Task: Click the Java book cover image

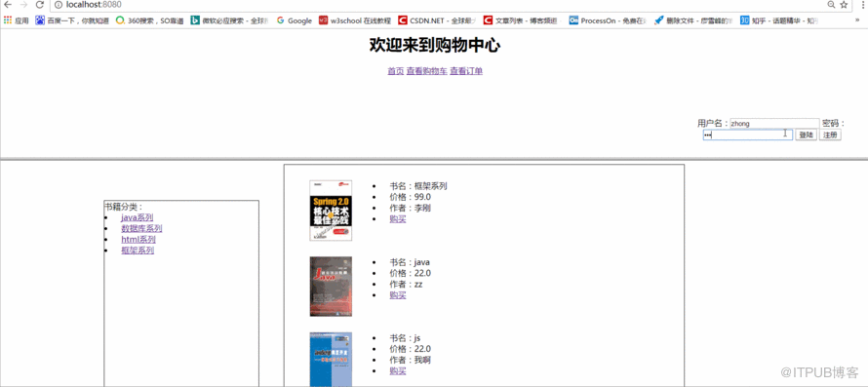Action: click(331, 287)
